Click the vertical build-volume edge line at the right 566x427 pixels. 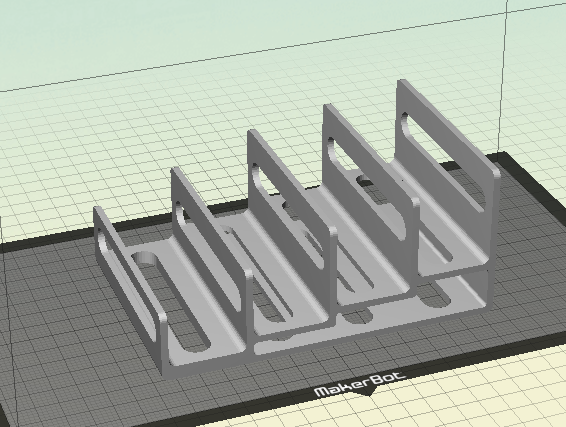click(503, 76)
